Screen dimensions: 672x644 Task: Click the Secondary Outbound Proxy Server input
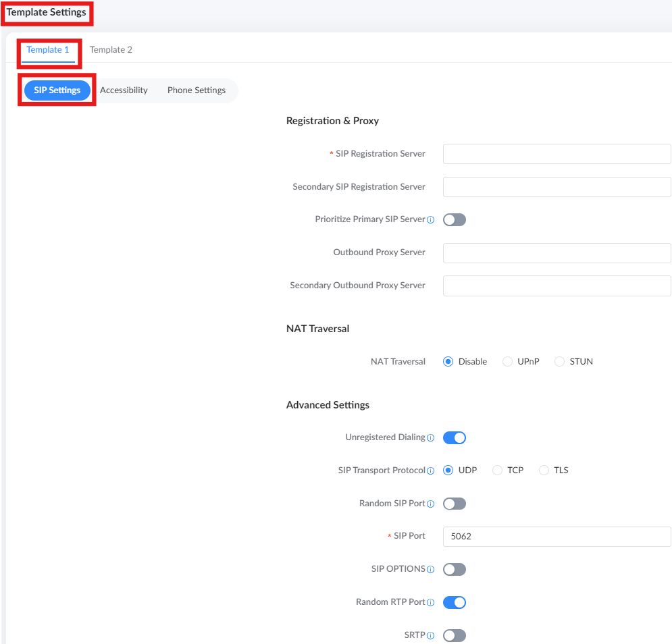point(557,286)
